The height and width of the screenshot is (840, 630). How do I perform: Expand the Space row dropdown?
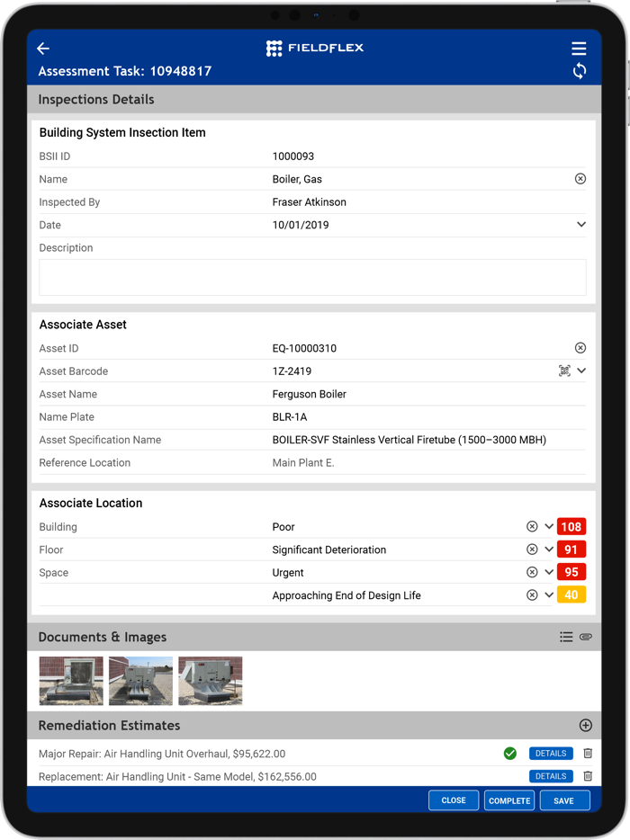549,572
